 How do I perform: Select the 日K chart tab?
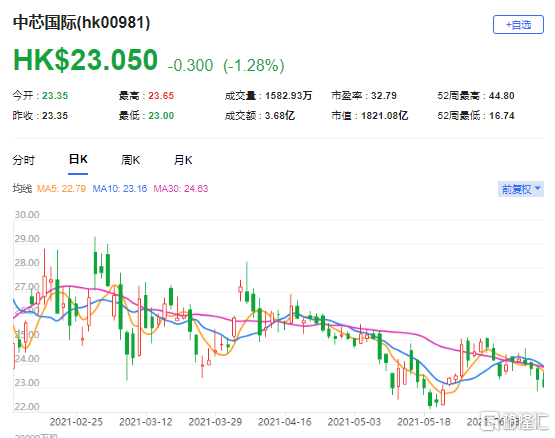(x=78, y=159)
